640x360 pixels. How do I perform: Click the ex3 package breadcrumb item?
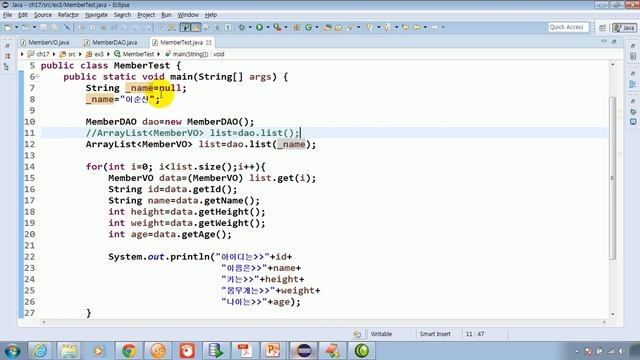click(x=95, y=54)
